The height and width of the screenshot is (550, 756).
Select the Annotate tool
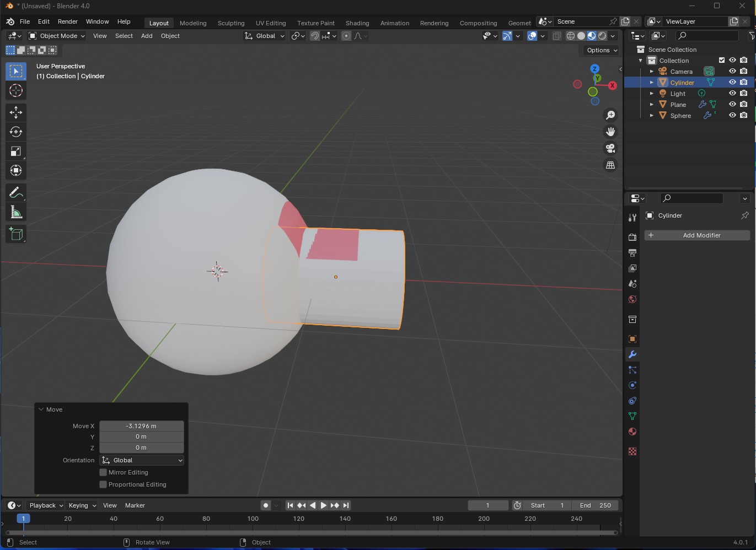click(16, 192)
